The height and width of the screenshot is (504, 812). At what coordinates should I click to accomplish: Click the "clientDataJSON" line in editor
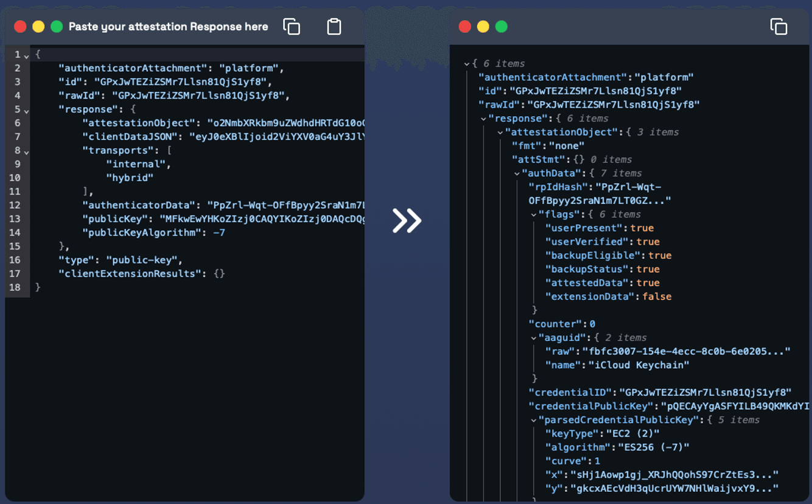tap(223, 136)
